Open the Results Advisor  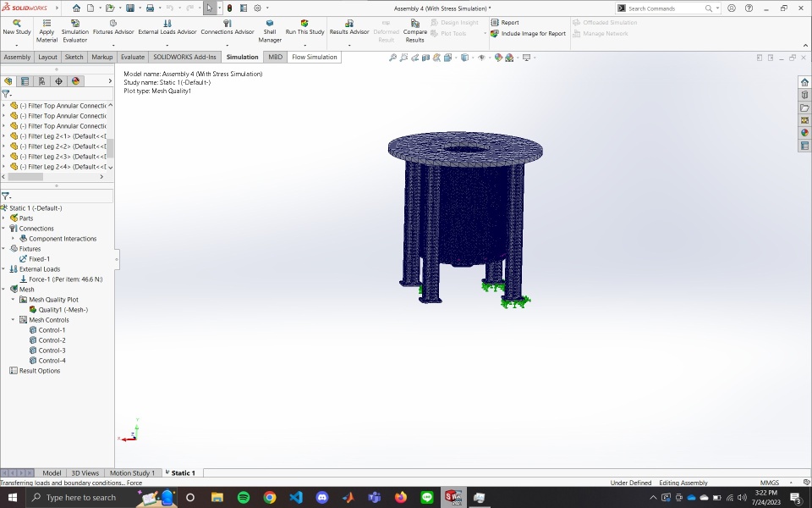click(349, 27)
